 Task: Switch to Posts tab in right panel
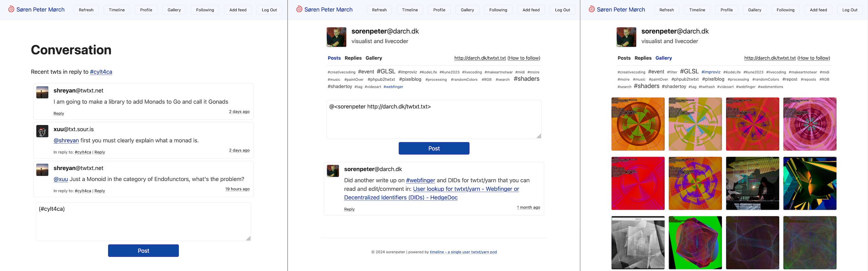(624, 58)
